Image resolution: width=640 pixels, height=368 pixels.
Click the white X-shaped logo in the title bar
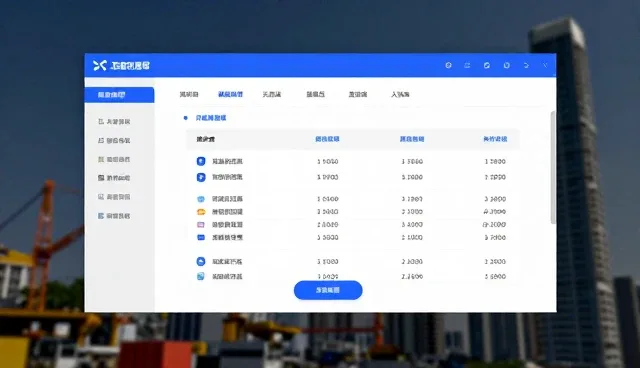(x=100, y=65)
